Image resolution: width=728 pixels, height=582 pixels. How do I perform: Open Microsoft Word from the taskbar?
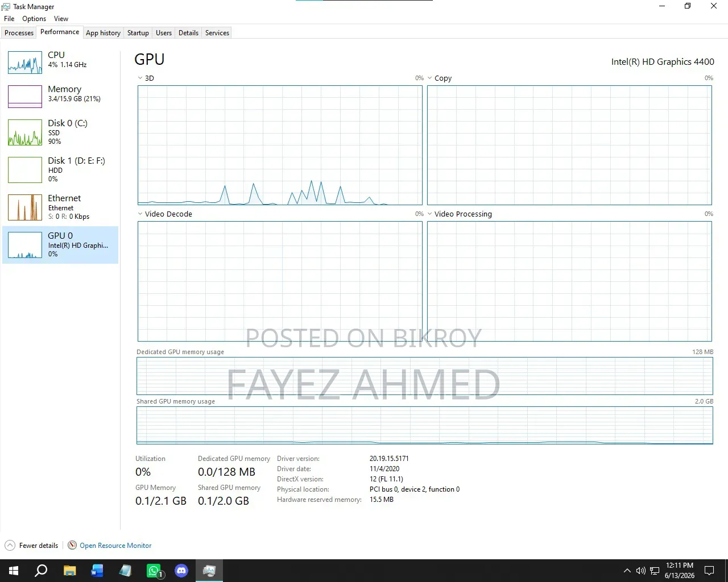(97, 571)
